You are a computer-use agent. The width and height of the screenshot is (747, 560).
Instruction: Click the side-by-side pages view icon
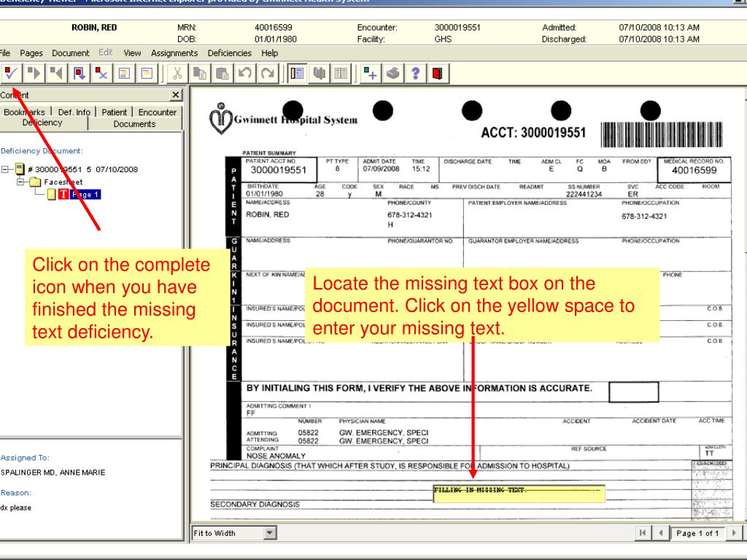[x=320, y=74]
